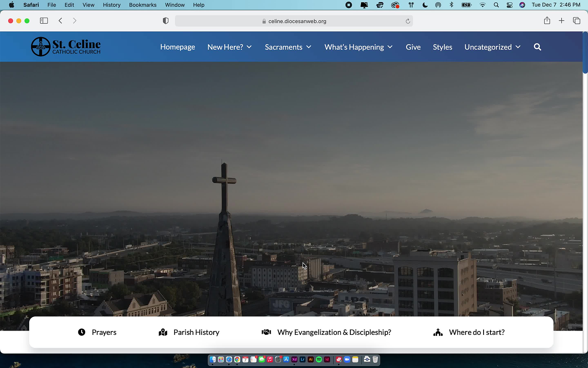Image resolution: width=588 pixels, height=368 pixels.
Task: Open Safari sidebar panel icon
Action: pos(44,21)
